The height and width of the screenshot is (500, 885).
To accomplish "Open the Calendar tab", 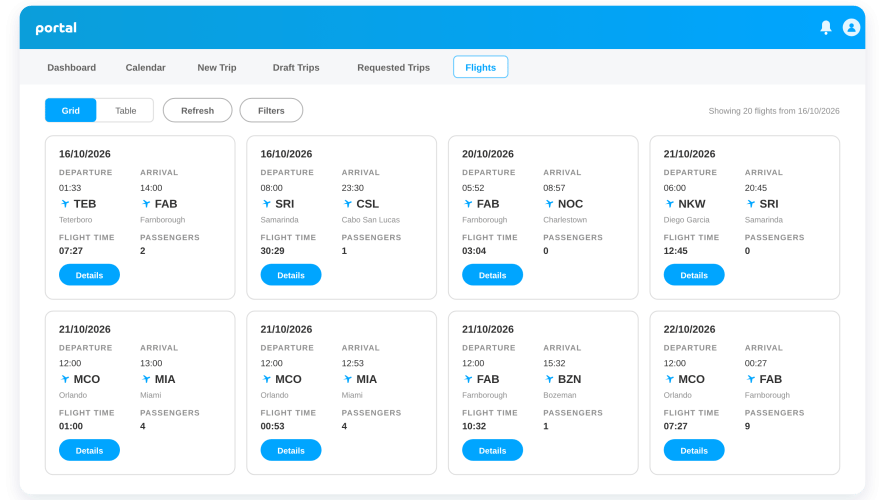I will tap(146, 68).
